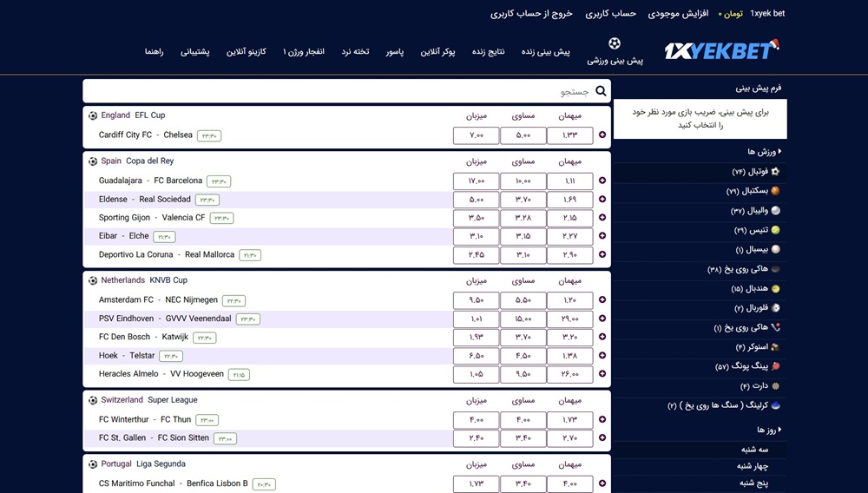Expand plus icon for FC Den Bosch - Katwijk
This screenshot has width=868, height=493.
point(602,337)
